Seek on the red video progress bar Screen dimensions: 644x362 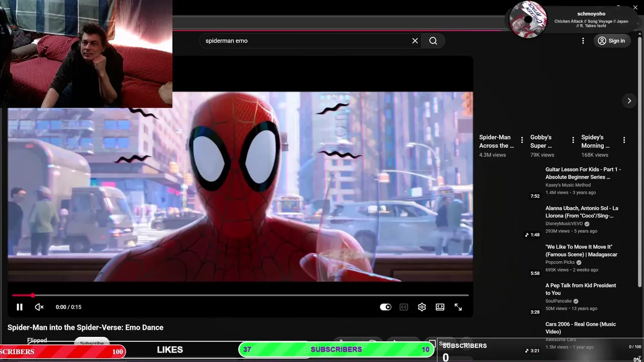[x=240, y=295]
